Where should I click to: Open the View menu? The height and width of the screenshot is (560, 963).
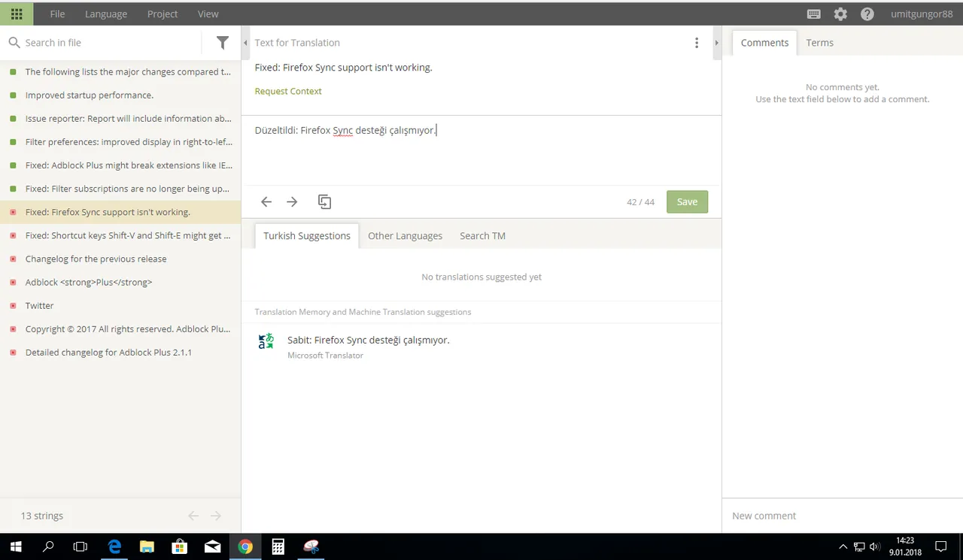coord(208,14)
